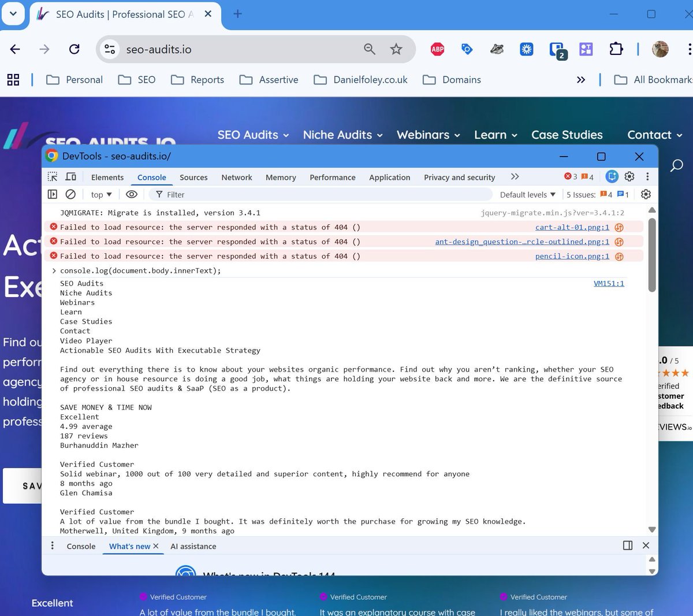The width and height of the screenshot is (693, 616).
Task: Open the Default levels dropdown
Action: click(x=528, y=195)
